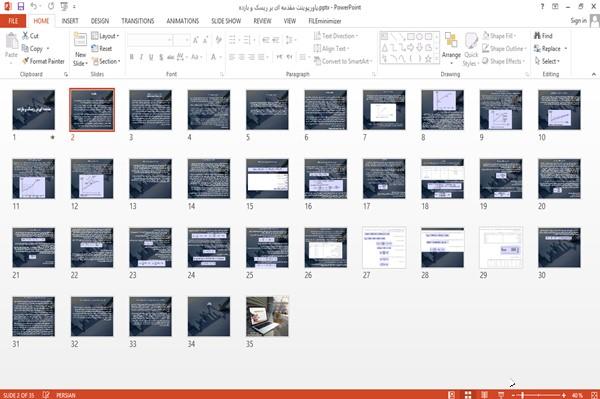This screenshot has width=600, height=399.
Task: Toggle text shadow formatting
Action: coord(161,57)
